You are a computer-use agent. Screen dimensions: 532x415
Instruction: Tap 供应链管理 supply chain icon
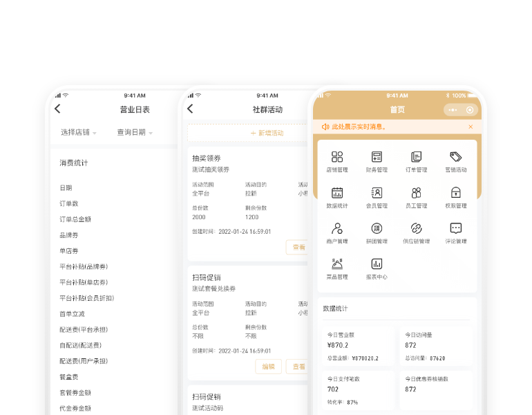pos(416,229)
